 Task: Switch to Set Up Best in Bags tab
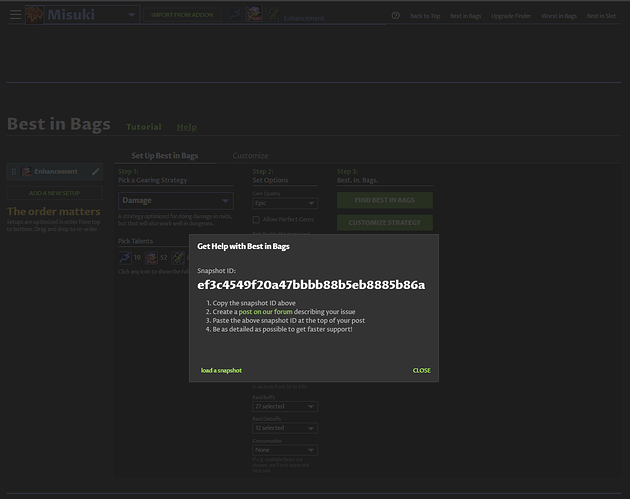point(165,155)
